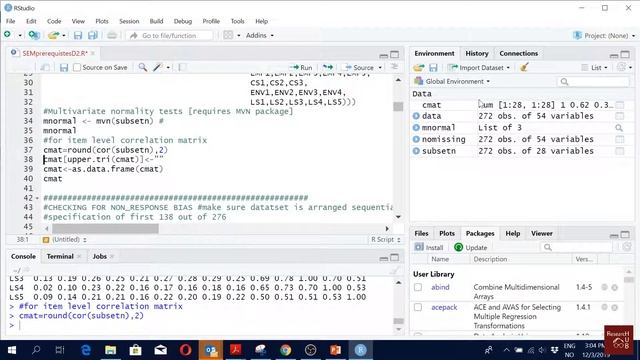Open the data row table viewer icon
The width and height of the screenshot is (640, 360).
click(x=620, y=116)
